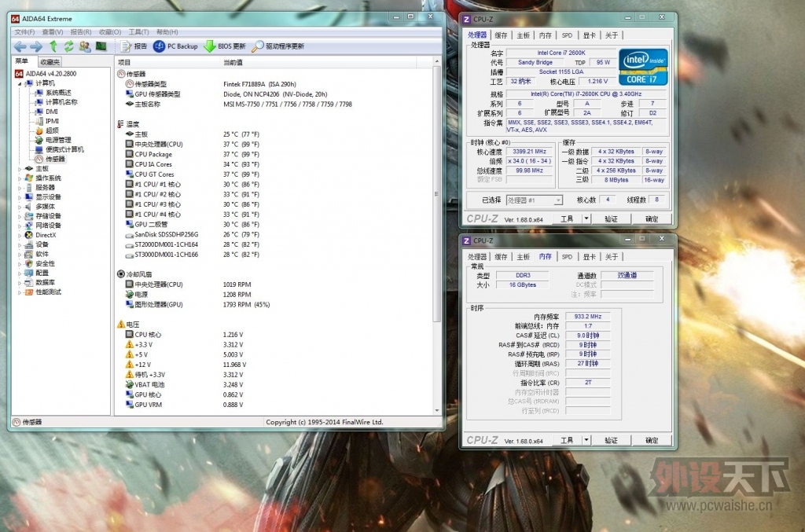This screenshot has width=805, height=532.
Task: Open 显卡 tab in CPU-Z memory window
Action: pos(590,256)
